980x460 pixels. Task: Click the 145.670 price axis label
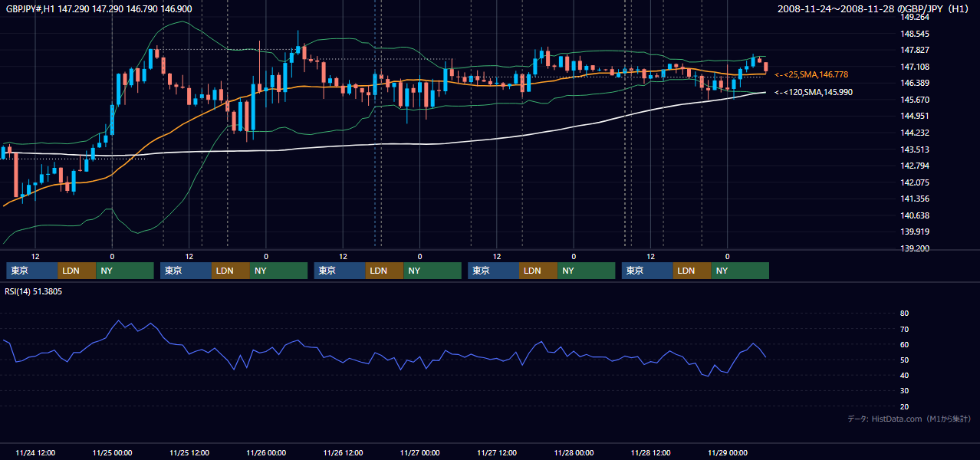click(915, 100)
